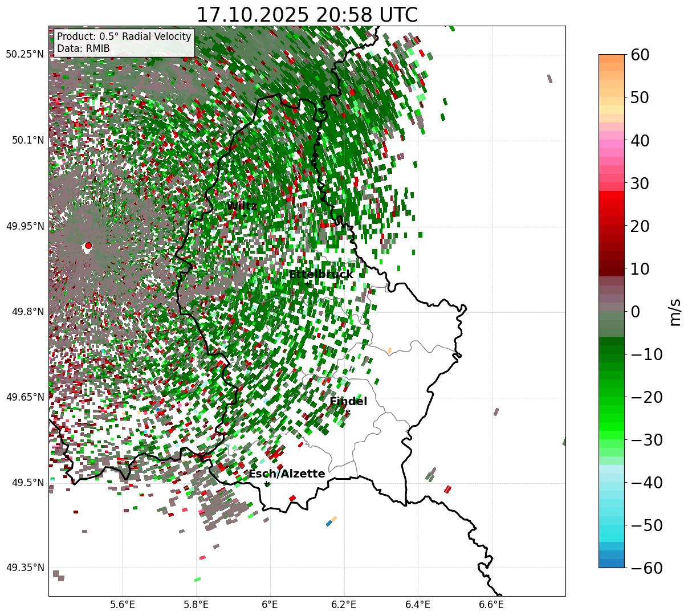Click the 49.8°N latitude tick label
This screenshot has height=616, width=688.
tap(27, 312)
